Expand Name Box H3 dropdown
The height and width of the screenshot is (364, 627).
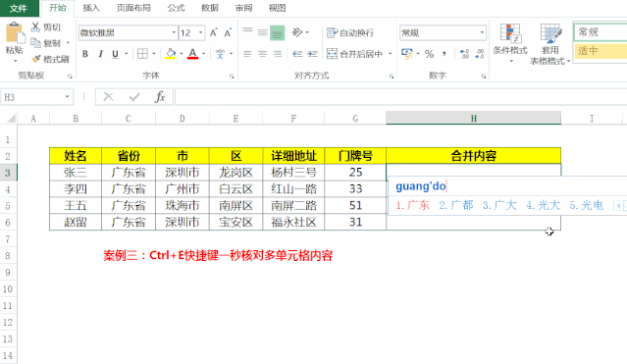tap(67, 97)
